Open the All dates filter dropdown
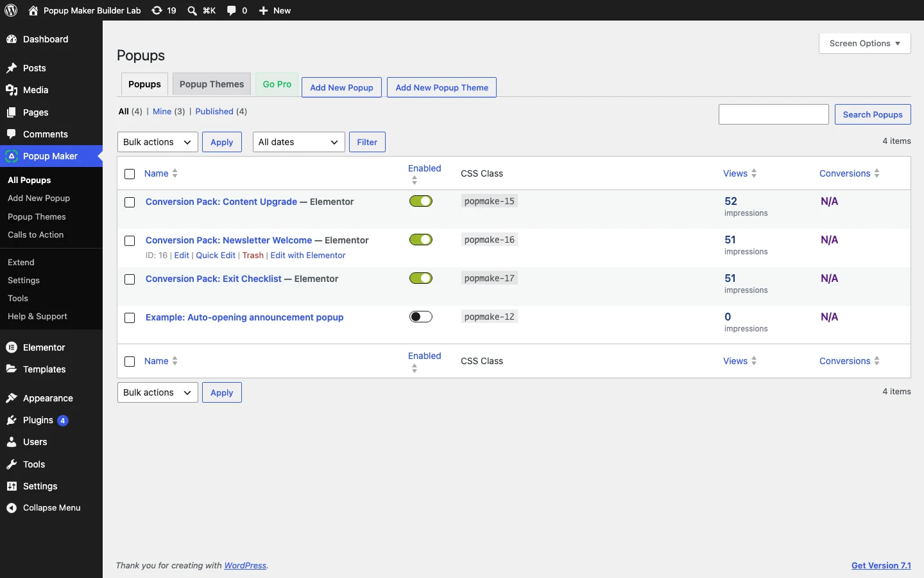 click(x=299, y=142)
